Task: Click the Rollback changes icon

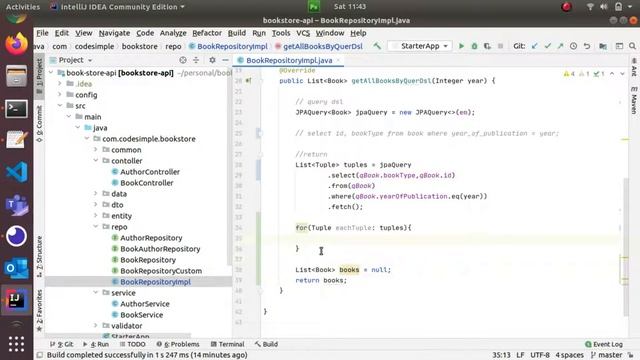Action: [x=587, y=46]
